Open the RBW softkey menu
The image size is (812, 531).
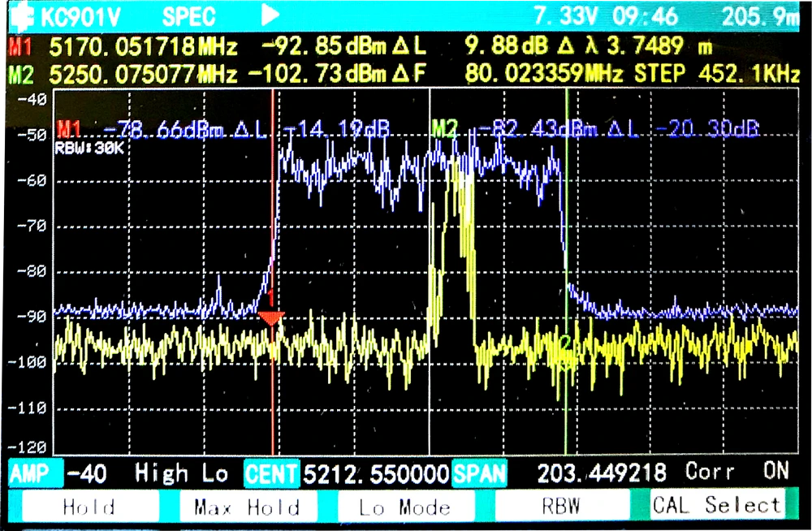tap(562, 507)
